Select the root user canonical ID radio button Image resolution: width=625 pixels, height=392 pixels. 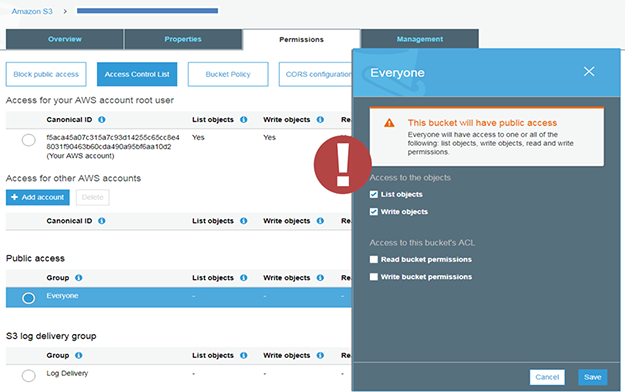point(28,140)
